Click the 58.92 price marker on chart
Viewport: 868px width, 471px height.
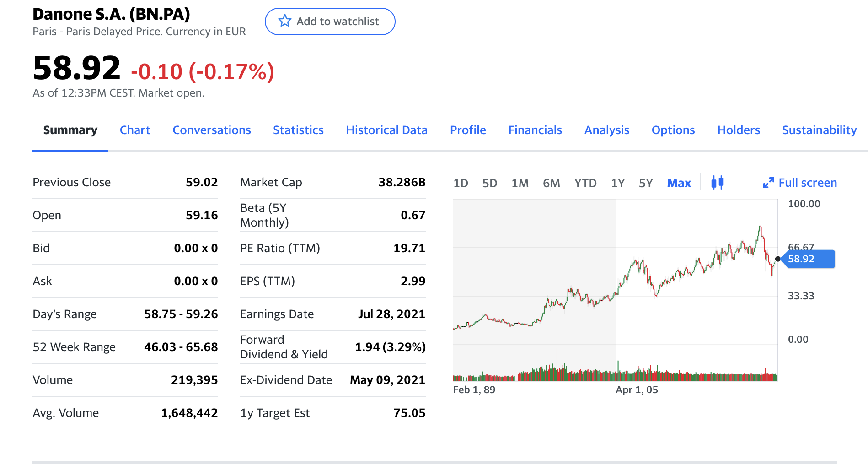click(x=808, y=259)
